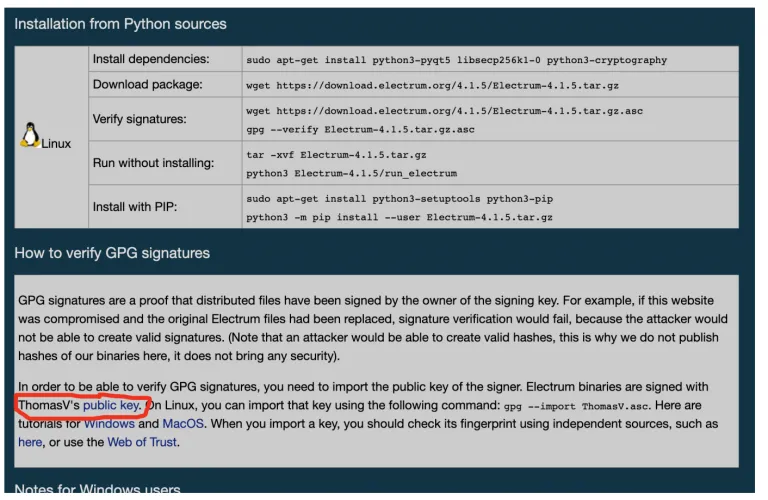The image size is (768, 500).
Task: Open ThomasV's public key link
Action: tap(112, 405)
